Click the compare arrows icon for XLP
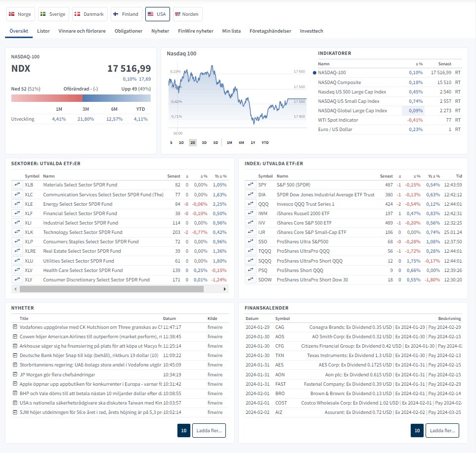 pyautogui.click(x=17, y=241)
